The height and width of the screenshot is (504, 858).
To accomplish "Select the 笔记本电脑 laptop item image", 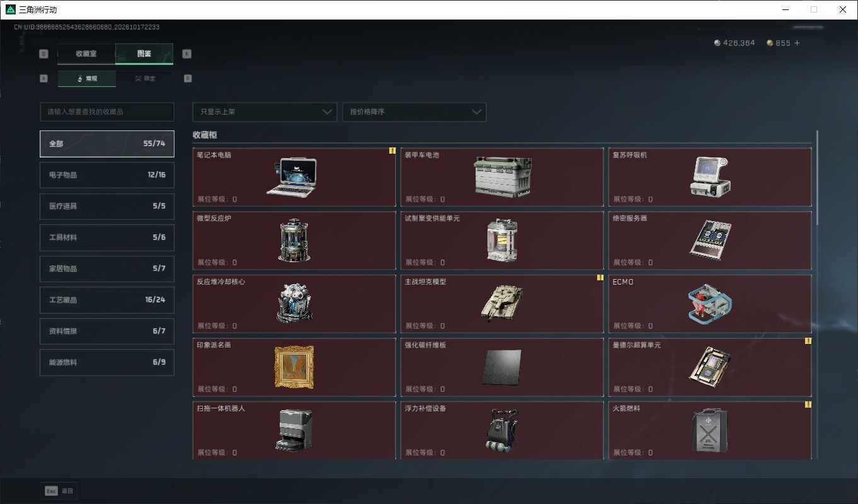I will point(291,176).
